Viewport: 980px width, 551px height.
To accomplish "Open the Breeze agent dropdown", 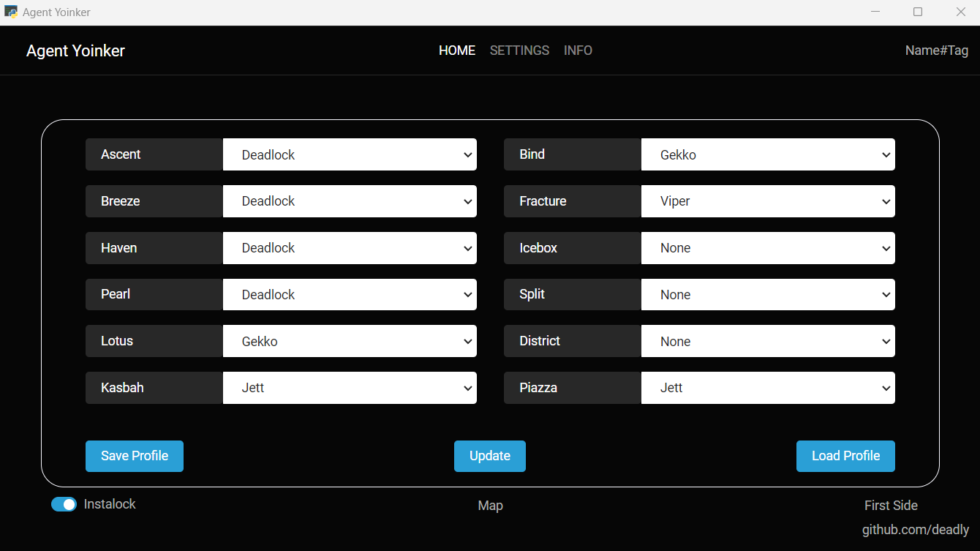I will pos(350,201).
